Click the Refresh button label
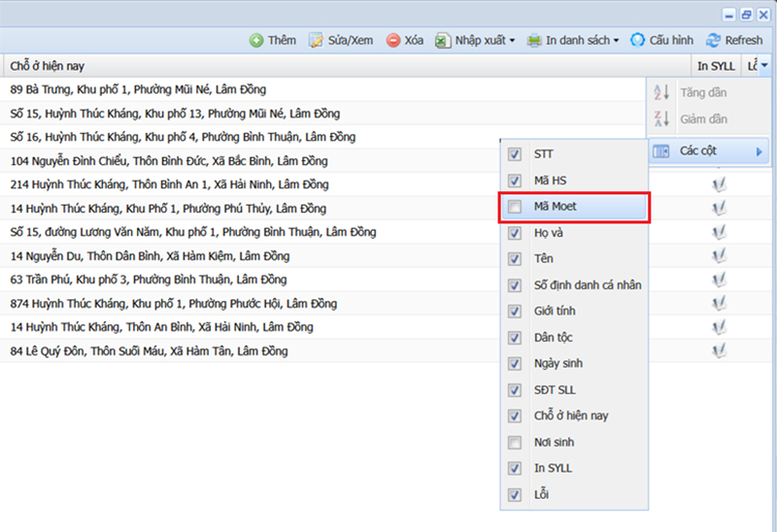Viewport: 777px width, 532px height. (x=744, y=41)
